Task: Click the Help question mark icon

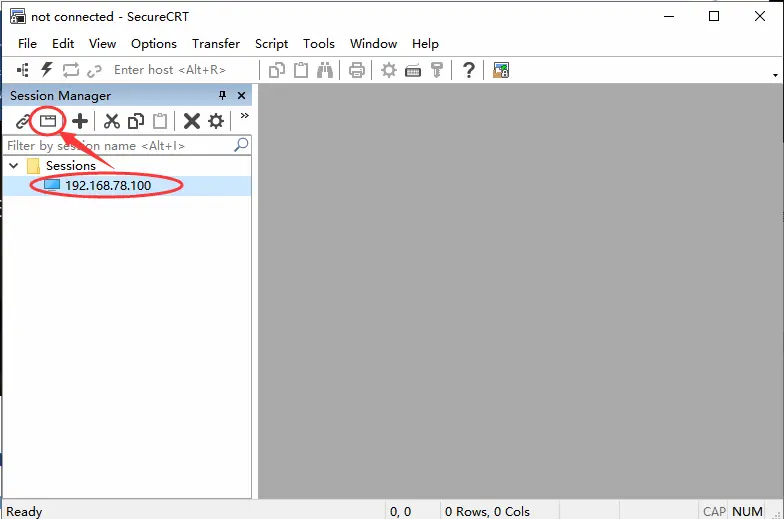Action: (468, 70)
